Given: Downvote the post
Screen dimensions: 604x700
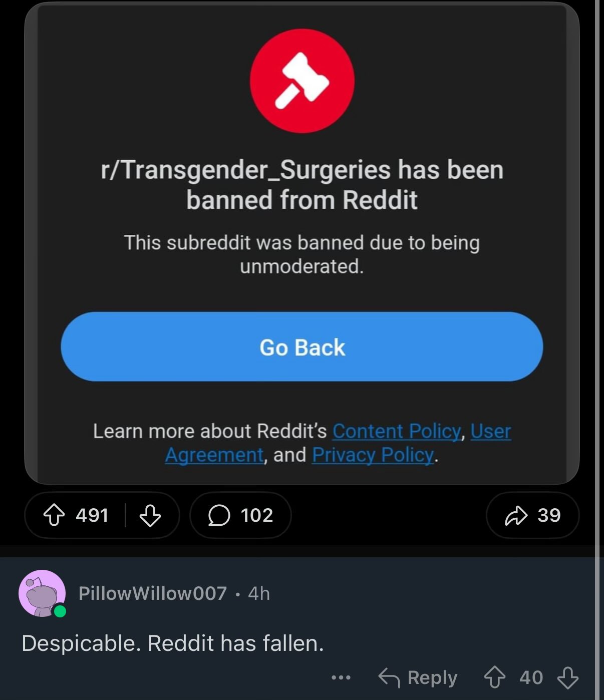Looking at the screenshot, I should pyautogui.click(x=150, y=515).
